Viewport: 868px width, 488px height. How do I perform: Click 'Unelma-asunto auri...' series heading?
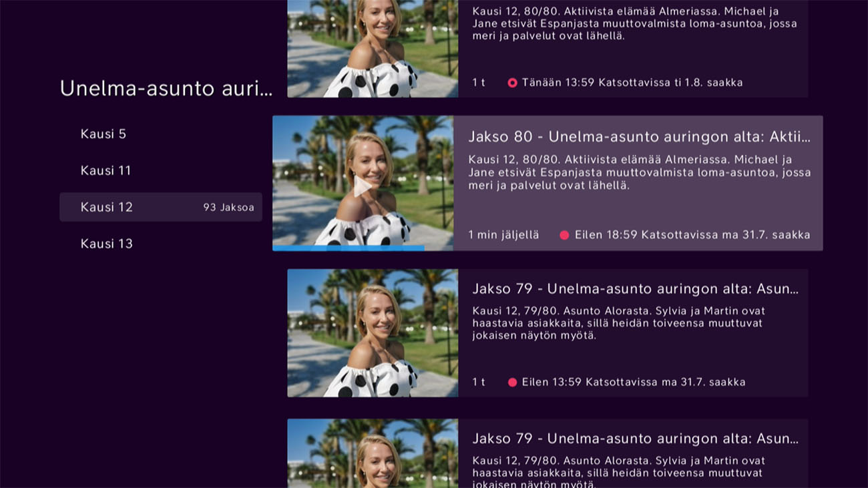(x=166, y=88)
